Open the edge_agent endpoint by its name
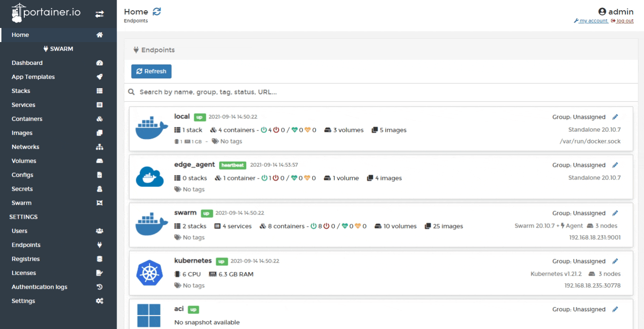This screenshot has width=644, height=329. click(194, 164)
